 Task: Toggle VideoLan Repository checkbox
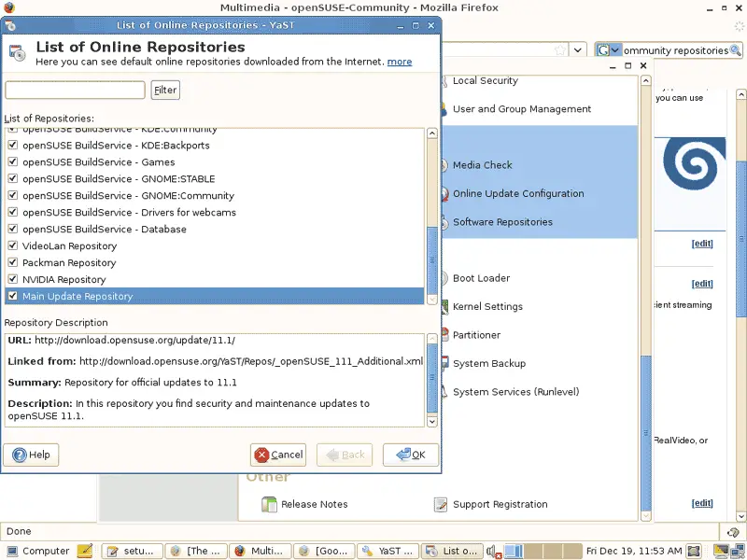[x=13, y=245]
